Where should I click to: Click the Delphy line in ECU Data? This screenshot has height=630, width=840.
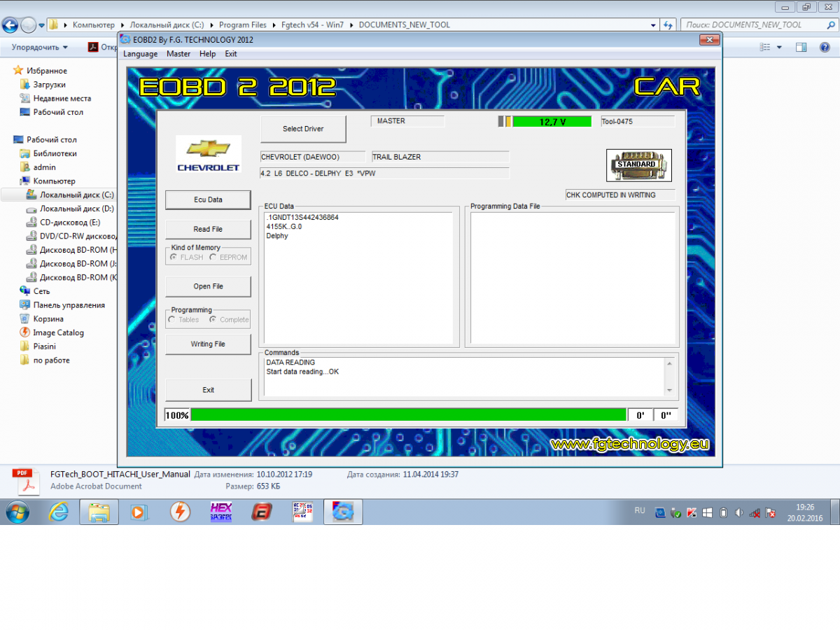click(277, 236)
